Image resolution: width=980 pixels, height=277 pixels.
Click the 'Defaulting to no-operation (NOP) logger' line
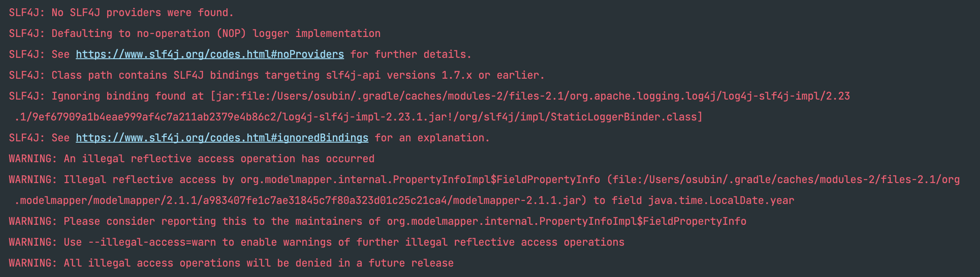tap(195, 33)
